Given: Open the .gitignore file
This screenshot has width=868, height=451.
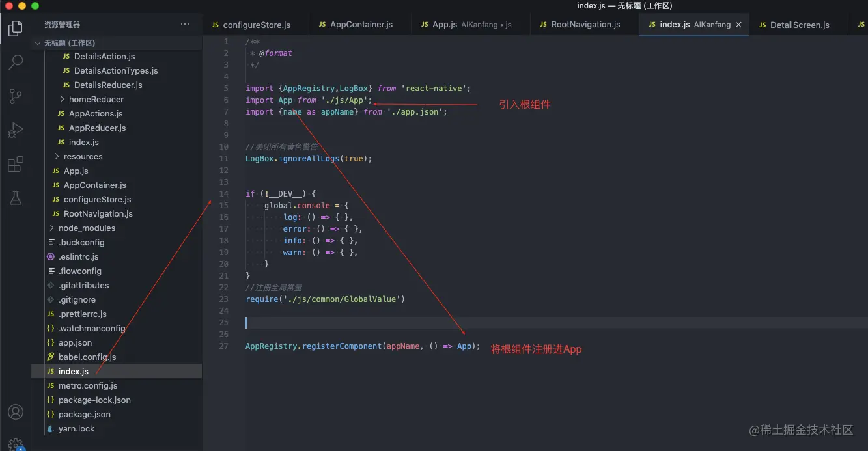Looking at the screenshot, I should coord(117,299).
